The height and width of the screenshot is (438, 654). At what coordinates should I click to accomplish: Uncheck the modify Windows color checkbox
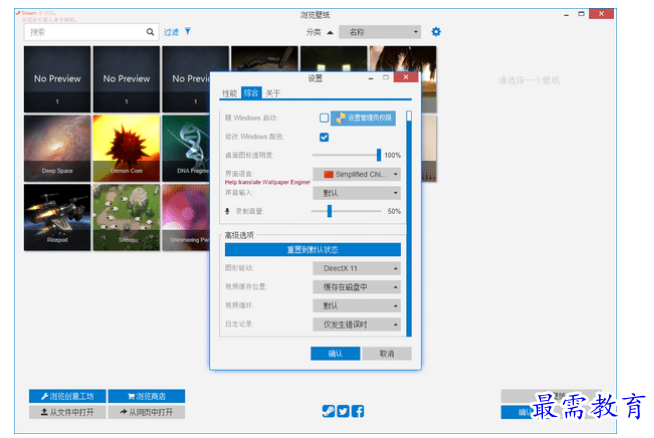point(324,137)
